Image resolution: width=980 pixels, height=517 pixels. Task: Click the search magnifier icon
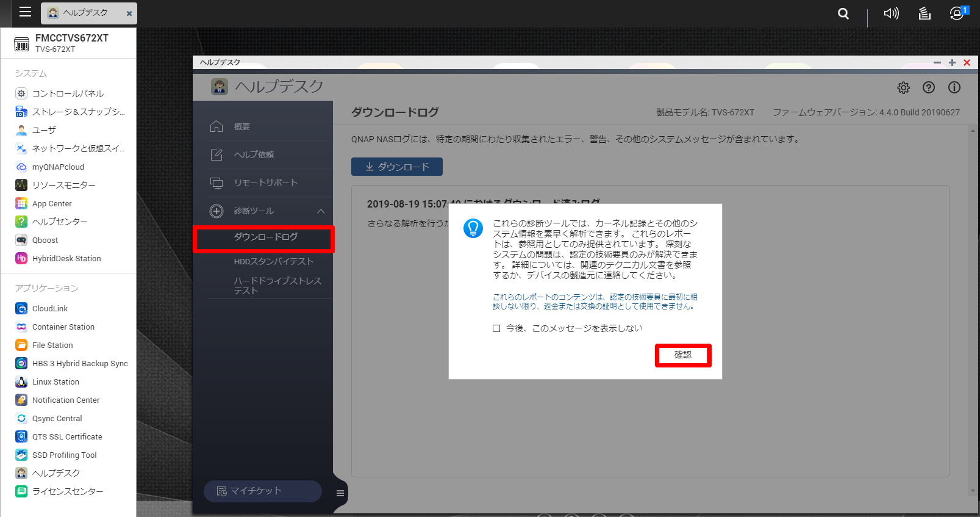pyautogui.click(x=843, y=13)
